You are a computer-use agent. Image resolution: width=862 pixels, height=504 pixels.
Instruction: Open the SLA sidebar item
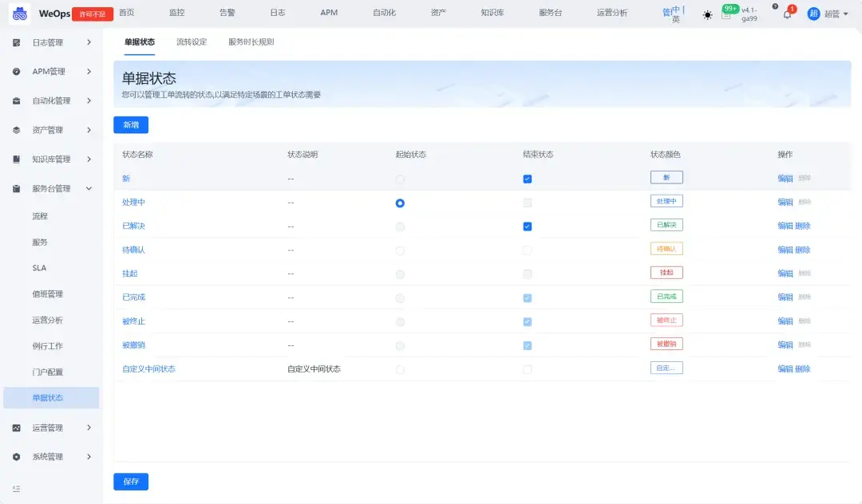(x=39, y=268)
